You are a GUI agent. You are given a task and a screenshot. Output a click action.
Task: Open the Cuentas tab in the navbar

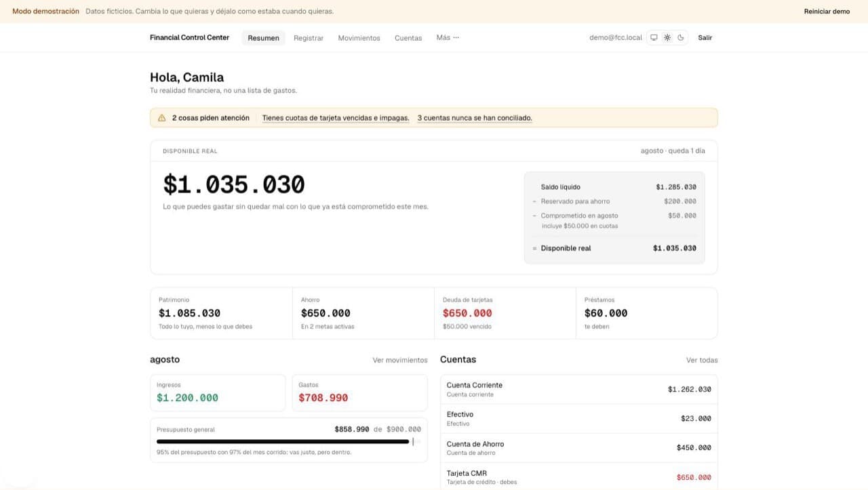coord(408,38)
